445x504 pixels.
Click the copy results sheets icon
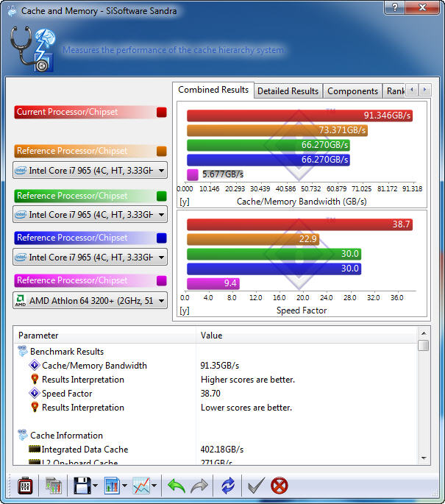(54, 486)
